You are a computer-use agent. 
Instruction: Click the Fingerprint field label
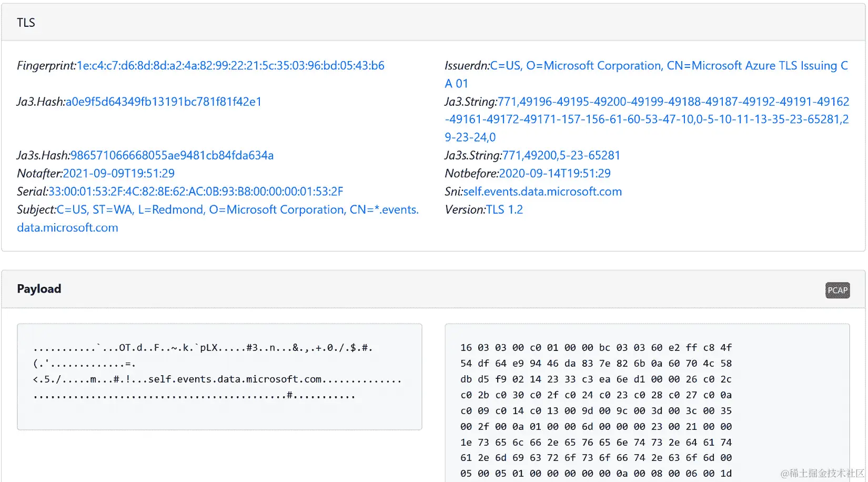[47, 65]
